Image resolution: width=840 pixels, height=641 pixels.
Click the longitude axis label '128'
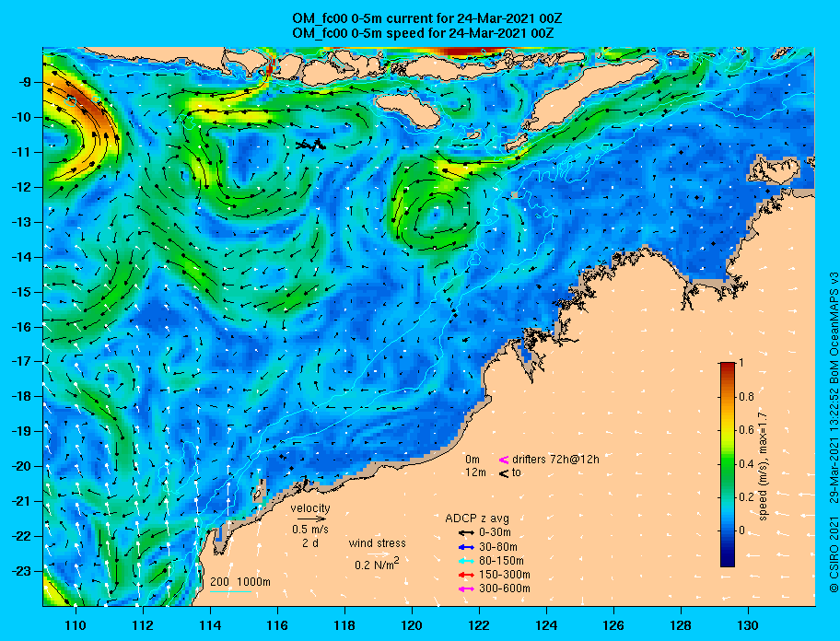681,625
